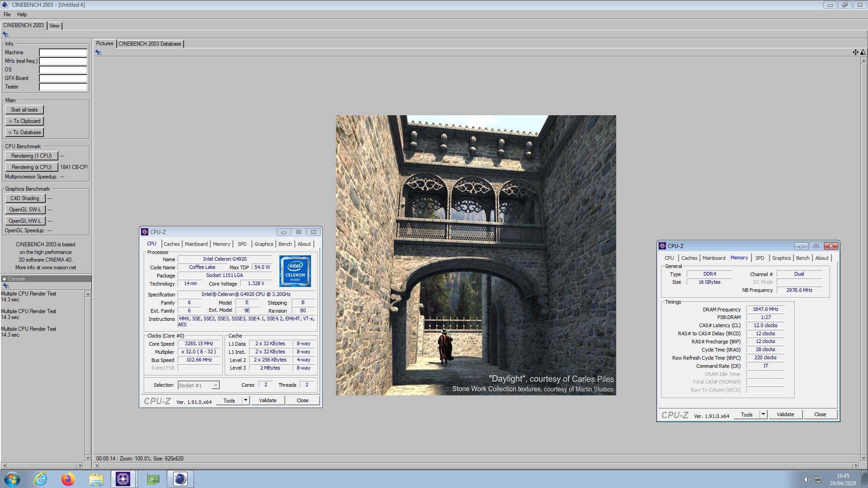The image size is (868, 488).
Task: Click the volume speaker tray icon
Action: (807, 479)
